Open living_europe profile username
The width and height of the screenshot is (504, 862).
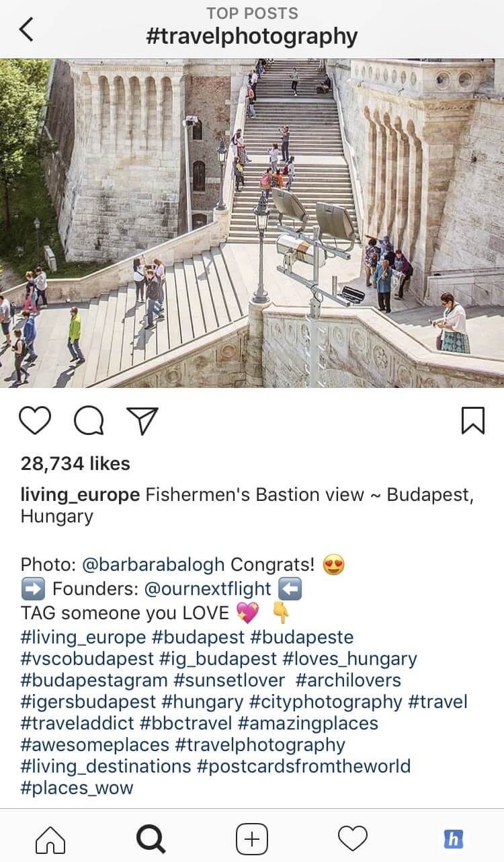tap(80, 496)
